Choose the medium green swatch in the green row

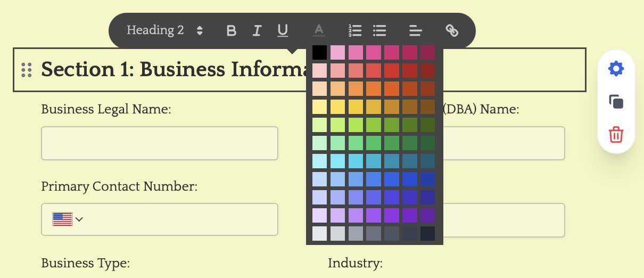coord(374,143)
